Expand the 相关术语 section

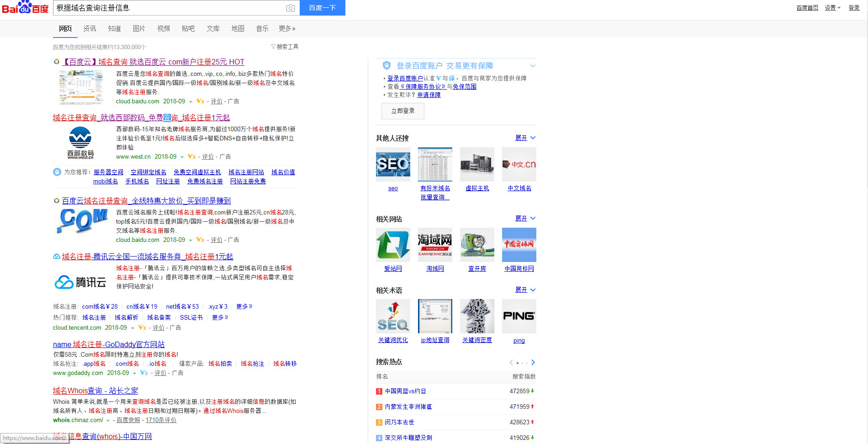[525, 289]
